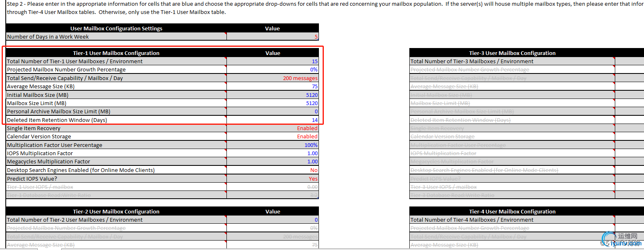Open the Tier-1 '200 messages' send/receive dropdown

tap(272, 78)
